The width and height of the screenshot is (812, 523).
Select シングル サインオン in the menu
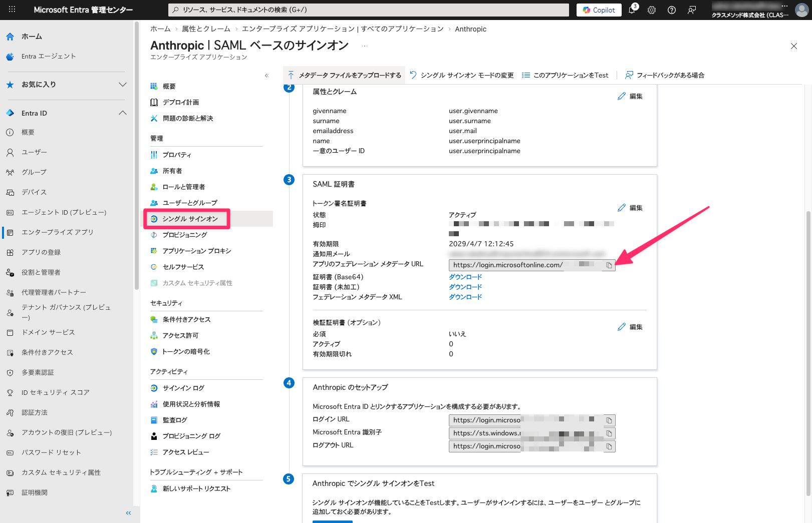pos(190,219)
